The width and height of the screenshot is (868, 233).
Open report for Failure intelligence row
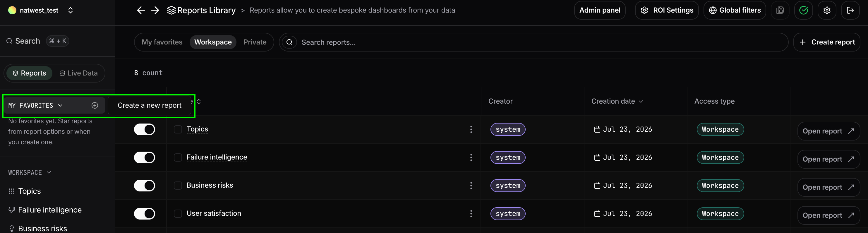[x=828, y=159]
